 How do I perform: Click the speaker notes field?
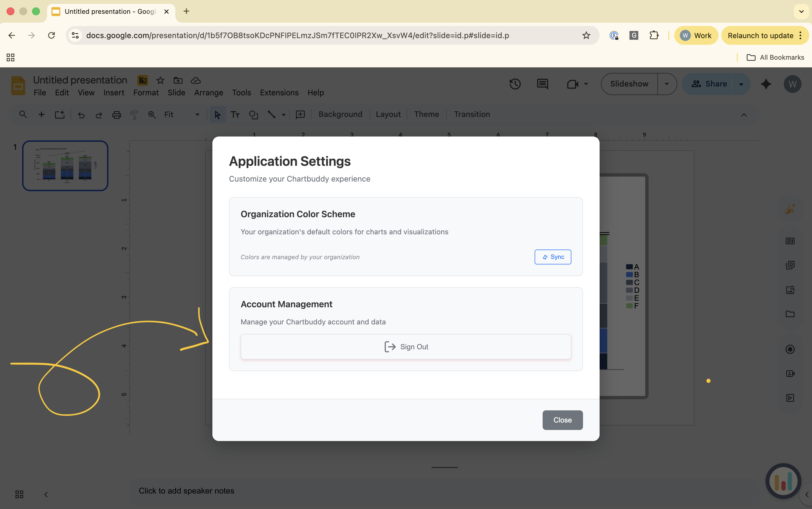(x=187, y=490)
